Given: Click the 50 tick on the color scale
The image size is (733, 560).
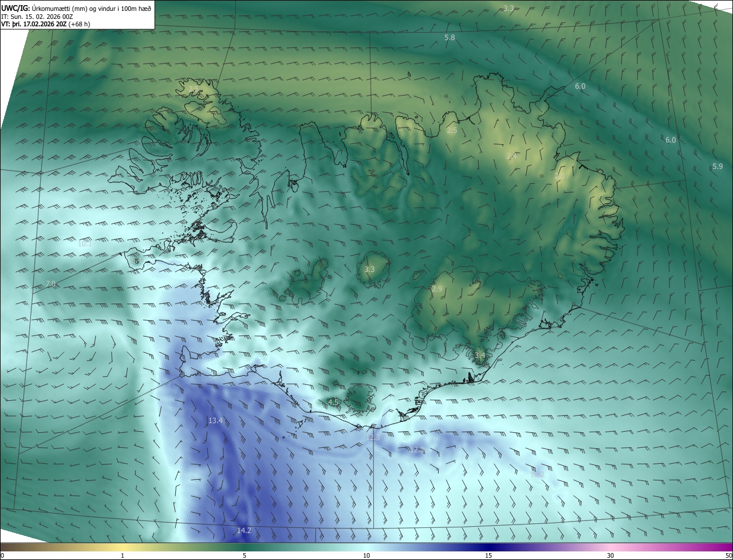Looking at the screenshot, I should pos(728,555).
